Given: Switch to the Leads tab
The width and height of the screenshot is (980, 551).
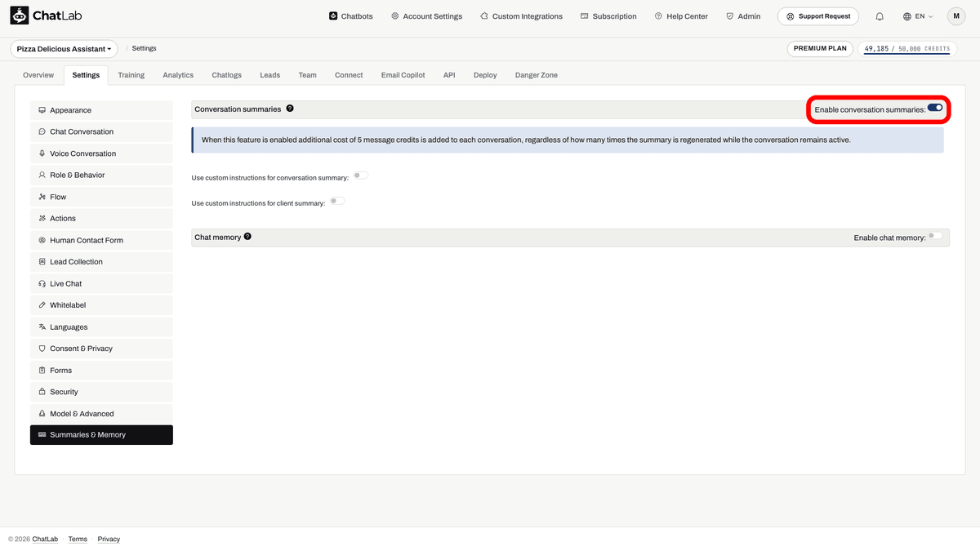Looking at the screenshot, I should coord(270,75).
